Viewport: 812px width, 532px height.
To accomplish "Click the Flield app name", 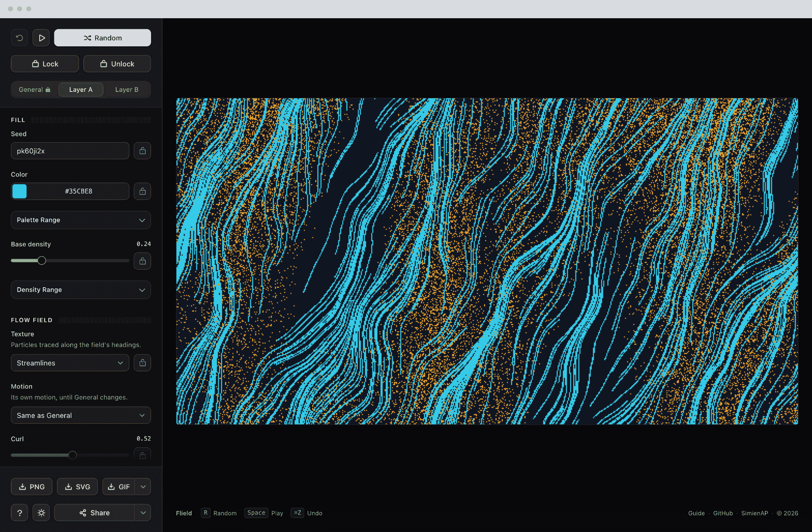I will pos(184,513).
